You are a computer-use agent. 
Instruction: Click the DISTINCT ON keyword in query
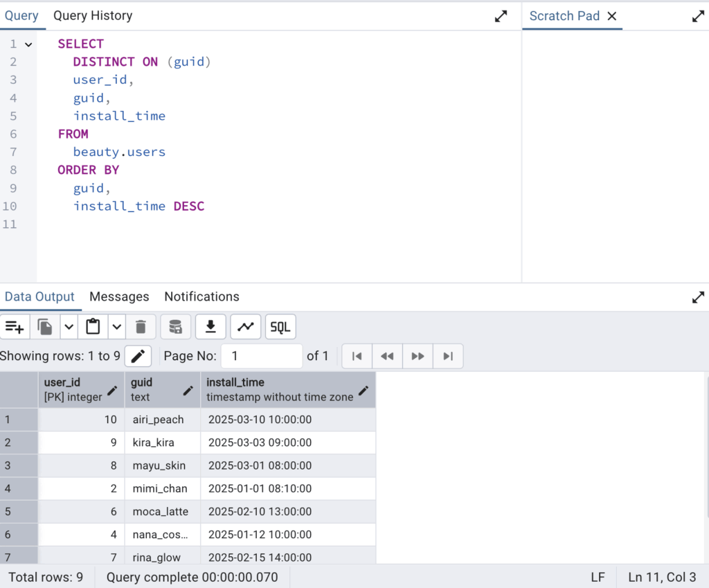(116, 62)
